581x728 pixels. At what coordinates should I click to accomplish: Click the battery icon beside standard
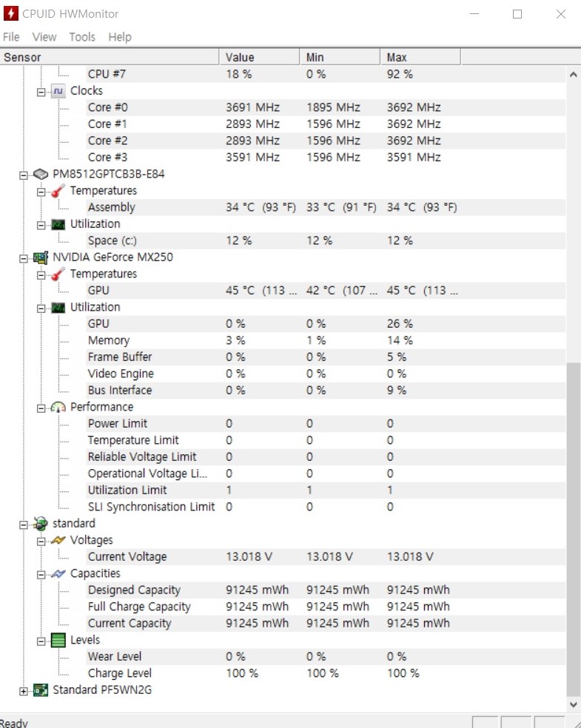(41, 523)
